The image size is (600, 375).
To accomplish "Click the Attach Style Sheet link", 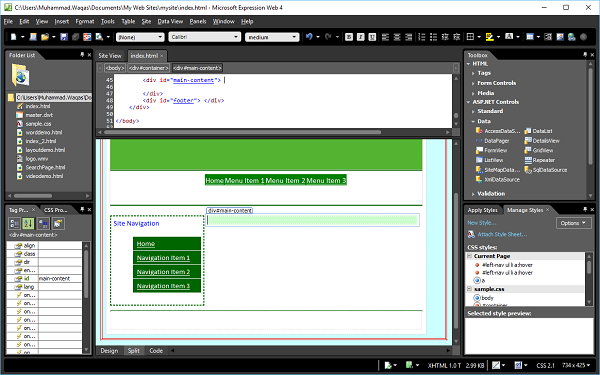I will point(502,234).
